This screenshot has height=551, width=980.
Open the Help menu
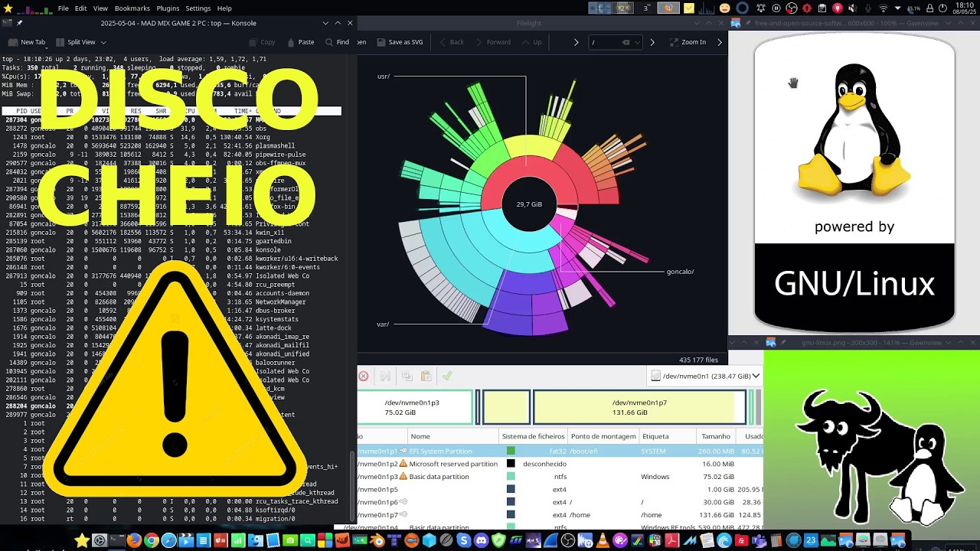[224, 8]
